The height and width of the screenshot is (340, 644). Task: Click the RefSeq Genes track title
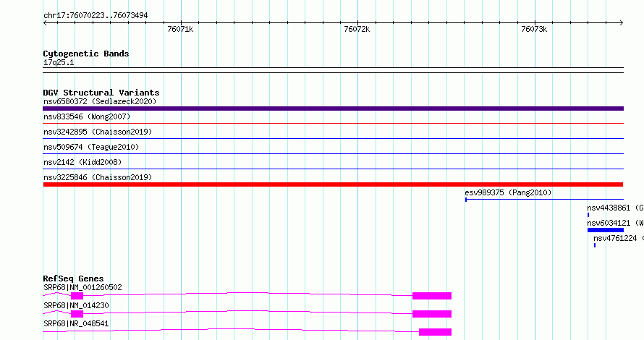pos(73,279)
